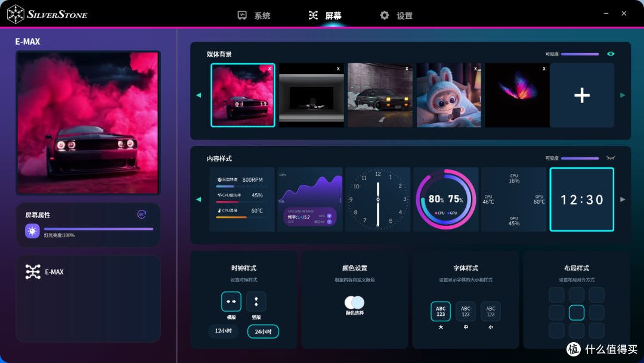Switch to the 系统 tab
The width and height of the screenshot is (644, 363).
[254, 15]
